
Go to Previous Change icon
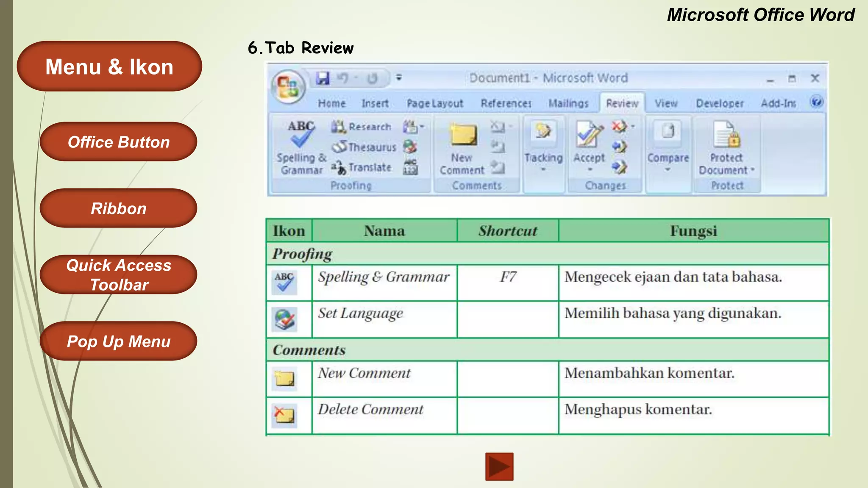click(x=619, y=147)
